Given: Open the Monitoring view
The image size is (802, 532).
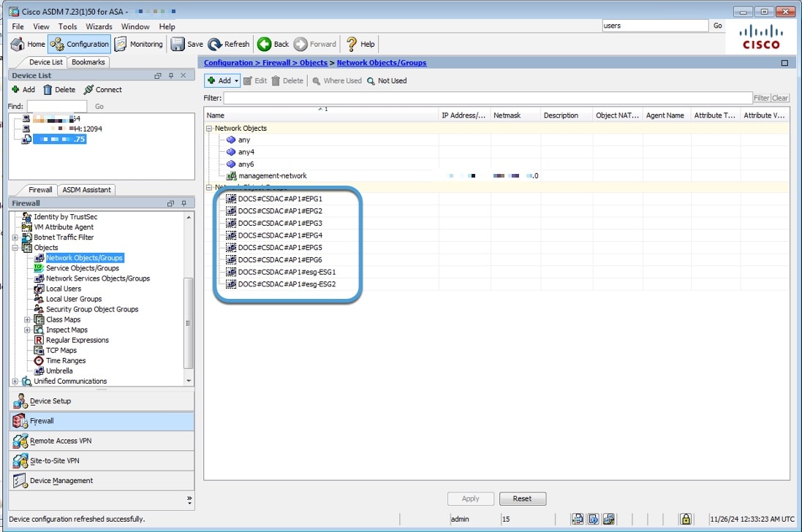Looking at the screenshot, I should 139,44.
